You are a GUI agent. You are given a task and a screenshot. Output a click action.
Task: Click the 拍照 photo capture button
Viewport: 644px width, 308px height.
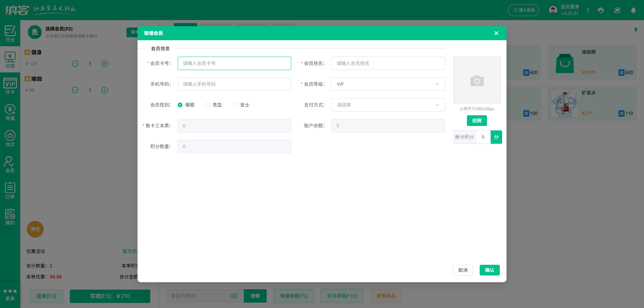[477, 121]
